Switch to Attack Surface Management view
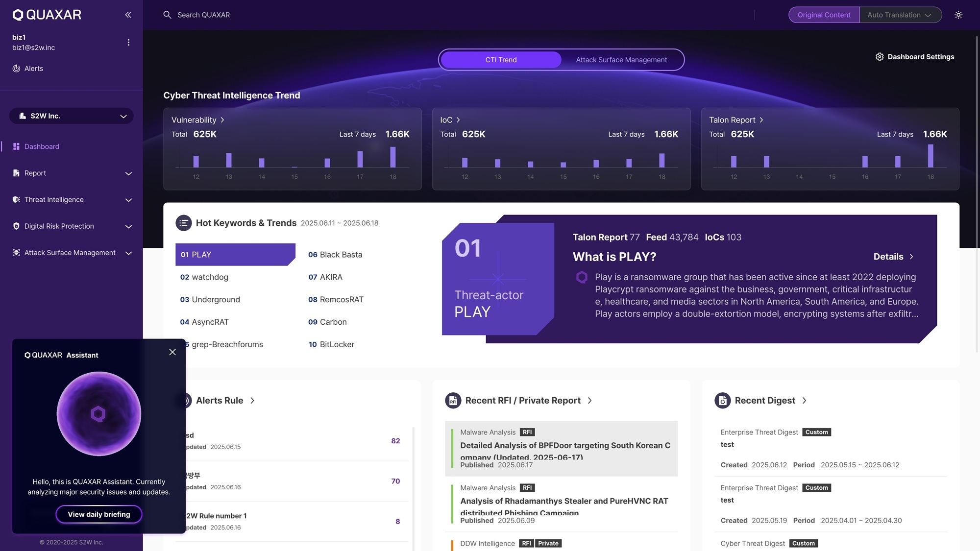This screenshot has height=551, width=980. (x=621, y=60)
